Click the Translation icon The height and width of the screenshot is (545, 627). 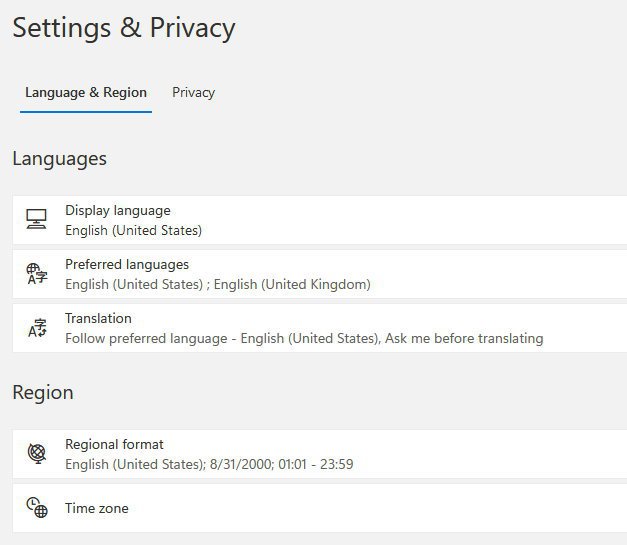[37, 328]
